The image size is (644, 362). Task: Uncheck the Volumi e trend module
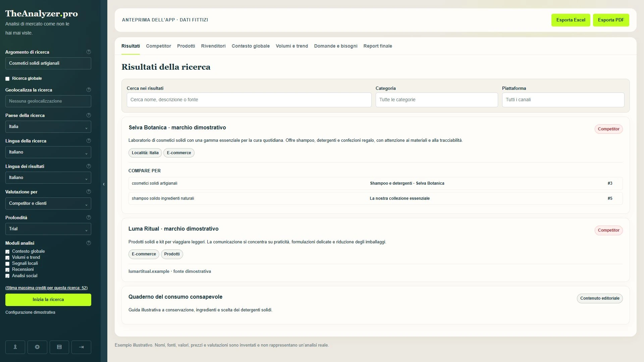7,258
